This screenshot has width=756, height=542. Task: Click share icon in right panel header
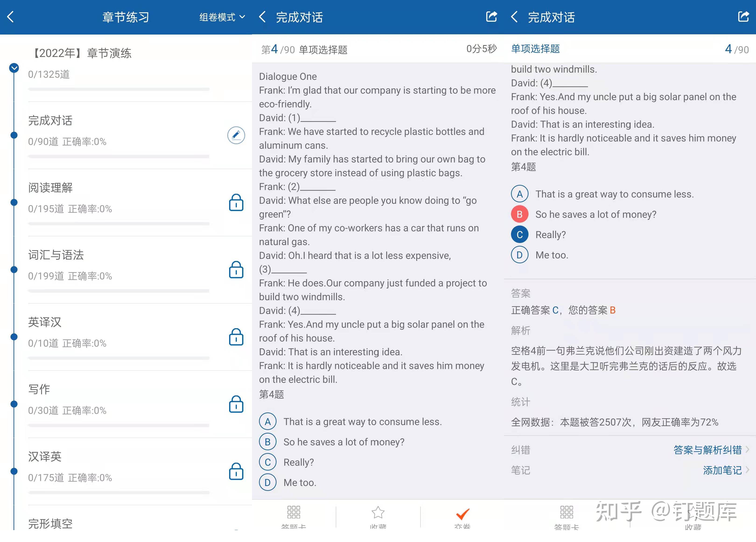tap(743, 17)
